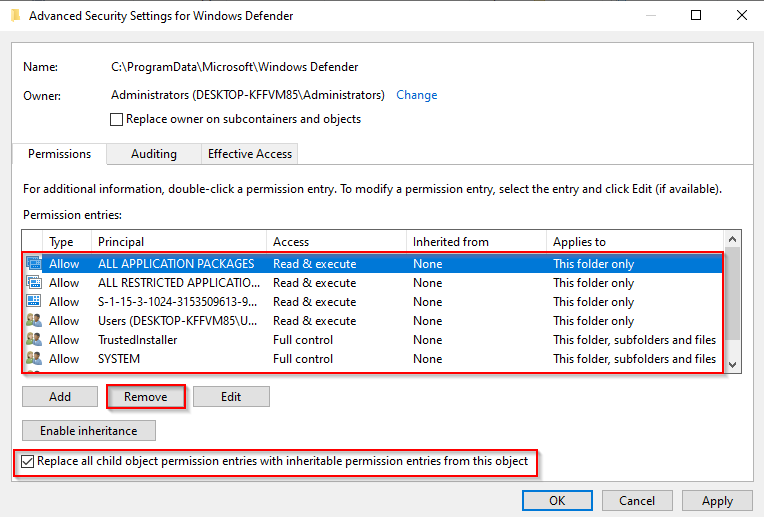Image resolution: width=764 pixels, height=517 pixels.
Task: Sort by Inherited from column header
Action: tap(477, 242)
